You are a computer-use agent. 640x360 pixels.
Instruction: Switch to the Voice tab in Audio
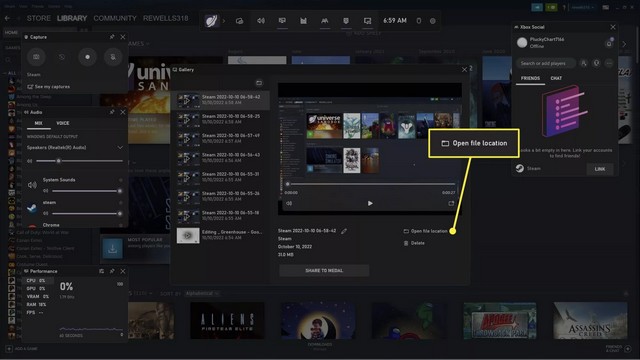(62, 123)
